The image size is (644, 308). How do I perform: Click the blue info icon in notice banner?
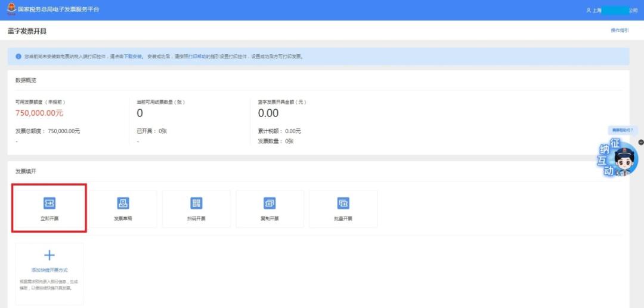19,56
